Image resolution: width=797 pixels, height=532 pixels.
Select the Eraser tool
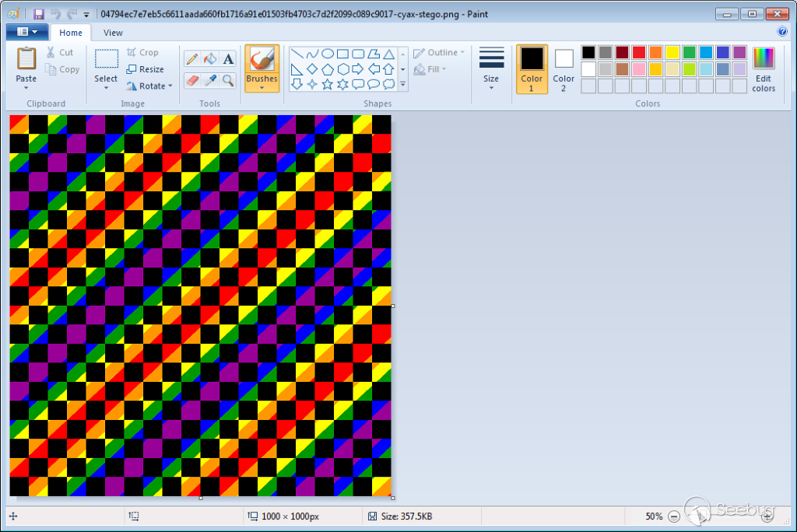coord(192,80)
